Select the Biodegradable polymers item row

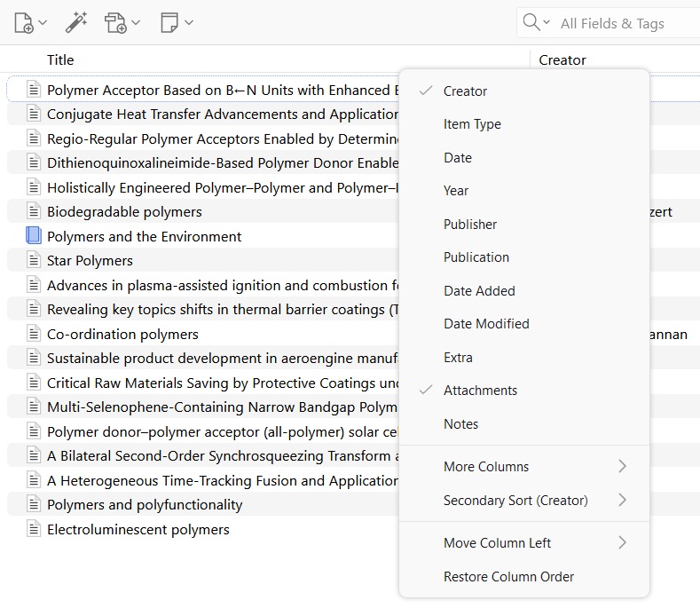[x=124, y=212]
